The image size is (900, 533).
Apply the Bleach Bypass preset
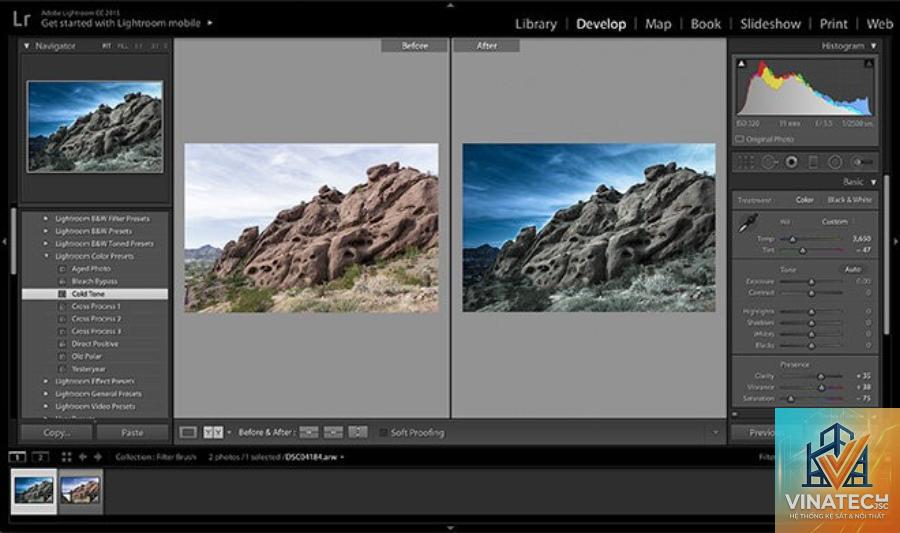click(95, 281)
